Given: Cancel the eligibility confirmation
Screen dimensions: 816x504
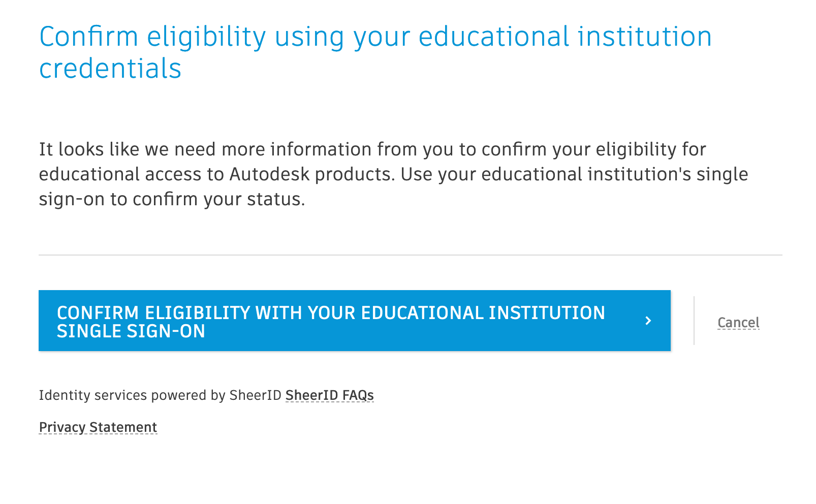Looking at the screenshot, I should 738,323.
